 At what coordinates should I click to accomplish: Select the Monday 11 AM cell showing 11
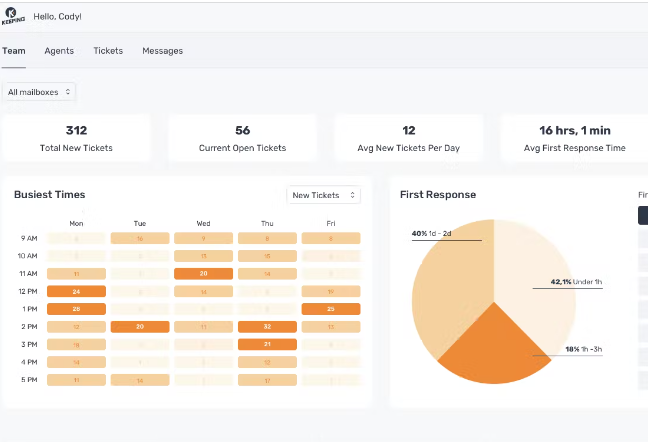[76, 273]
